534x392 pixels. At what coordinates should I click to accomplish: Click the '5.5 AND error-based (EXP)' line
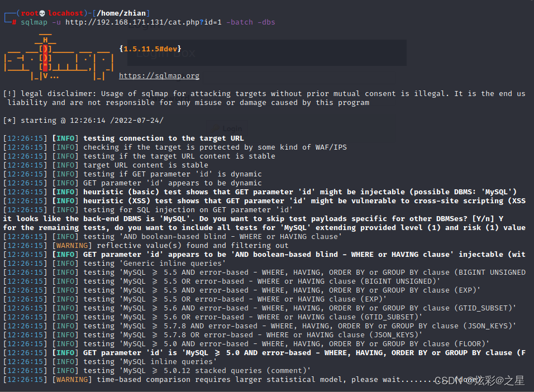click(x=242, y=290)
